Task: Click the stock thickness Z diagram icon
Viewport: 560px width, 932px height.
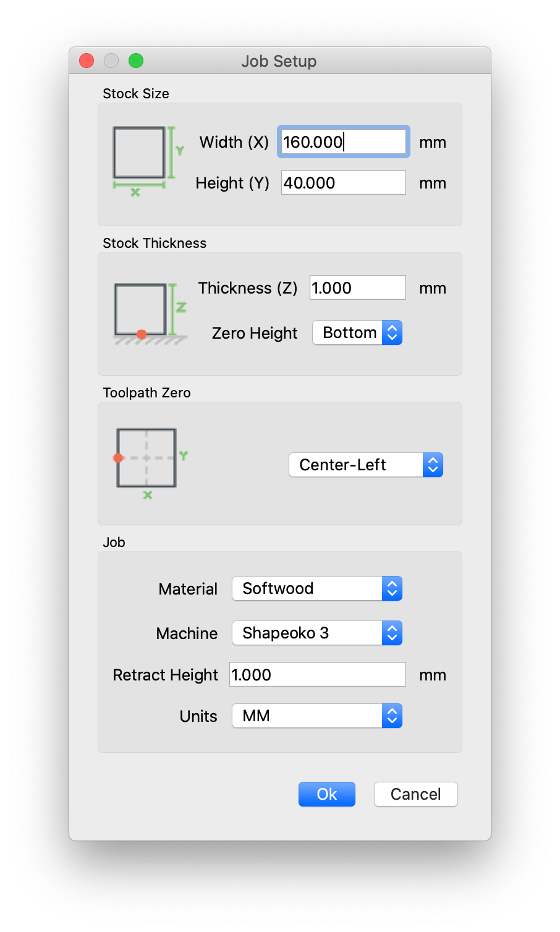Action: point(150,313)
